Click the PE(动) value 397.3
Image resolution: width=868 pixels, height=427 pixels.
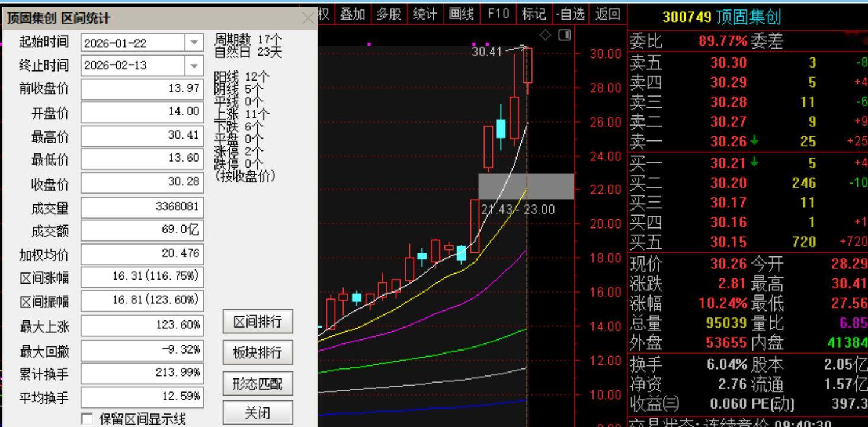pos(850,404)
